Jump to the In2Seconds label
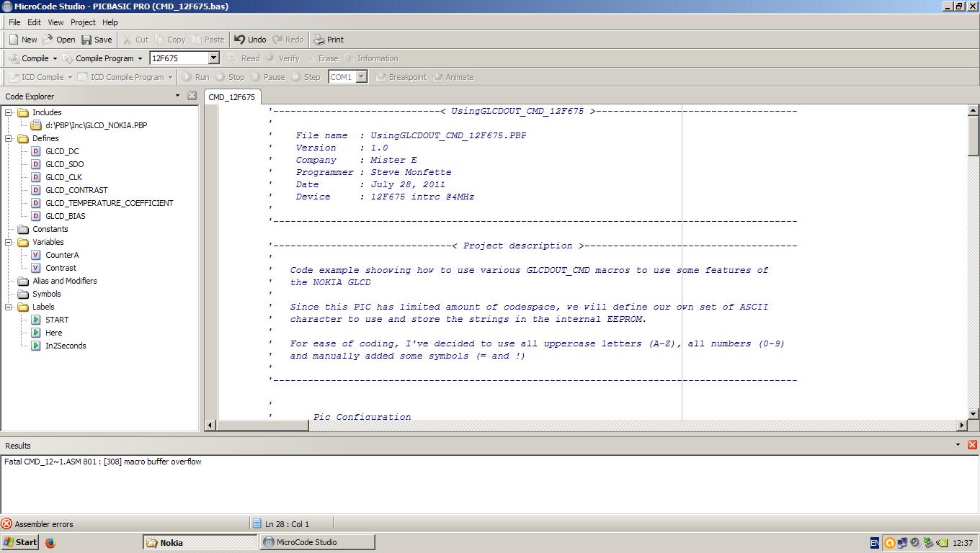The height and width of the screenshot is (553, 980). (x=66, y=346)
